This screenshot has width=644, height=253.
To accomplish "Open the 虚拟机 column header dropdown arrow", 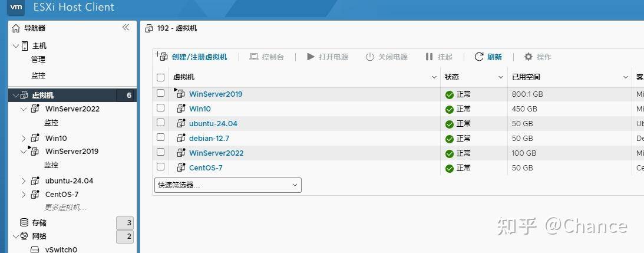I will [x=434, y=77].
